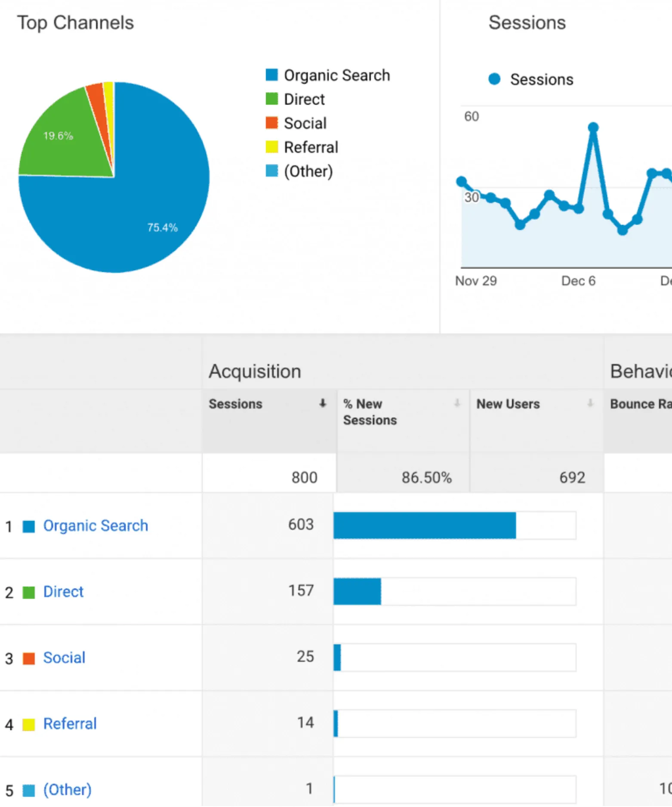Image resolution: width=672 pixels, height=807 pixels.
Task: Sort by New Users column arrow
Action: point(590,403)
